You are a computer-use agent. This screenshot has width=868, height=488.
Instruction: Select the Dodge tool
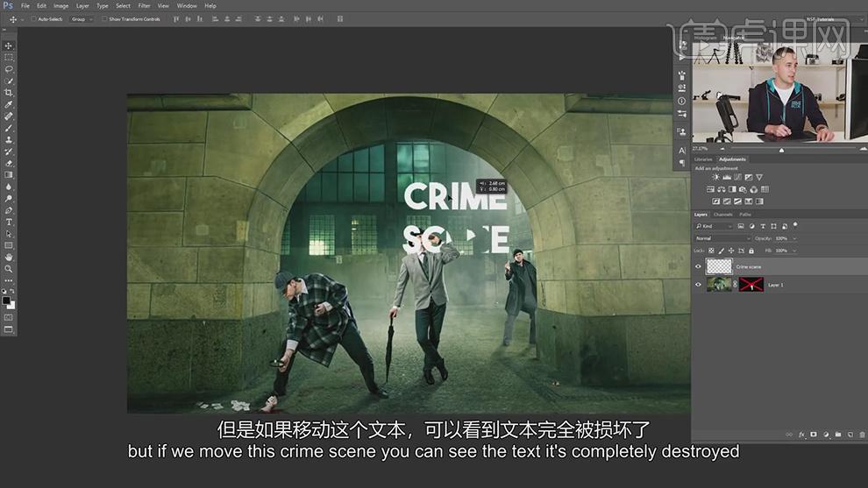click(x=8, y=198)
